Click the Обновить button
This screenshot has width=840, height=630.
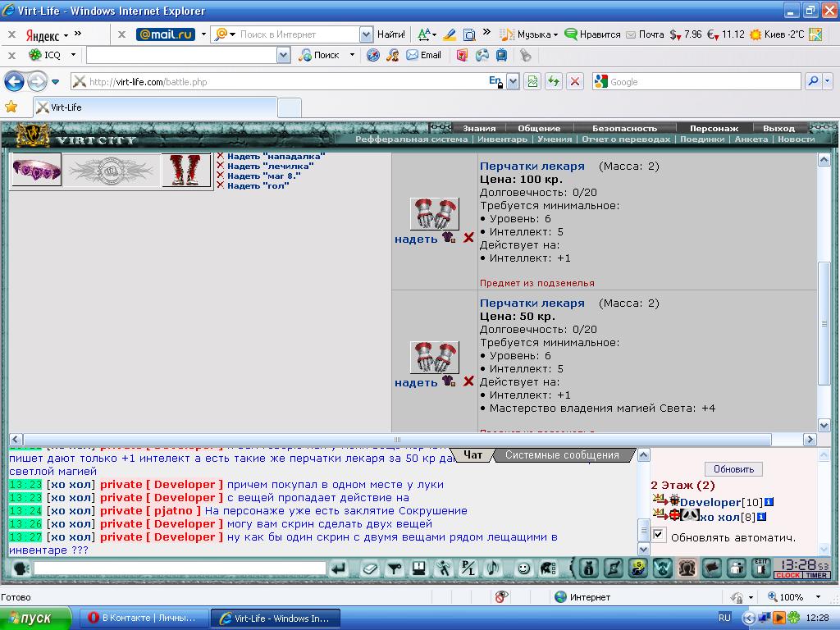point(733,468)
